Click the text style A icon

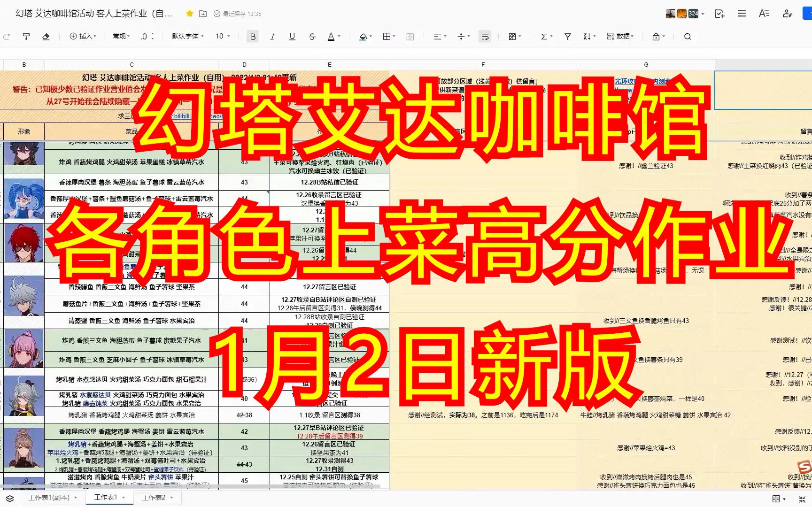pos(764,14)
